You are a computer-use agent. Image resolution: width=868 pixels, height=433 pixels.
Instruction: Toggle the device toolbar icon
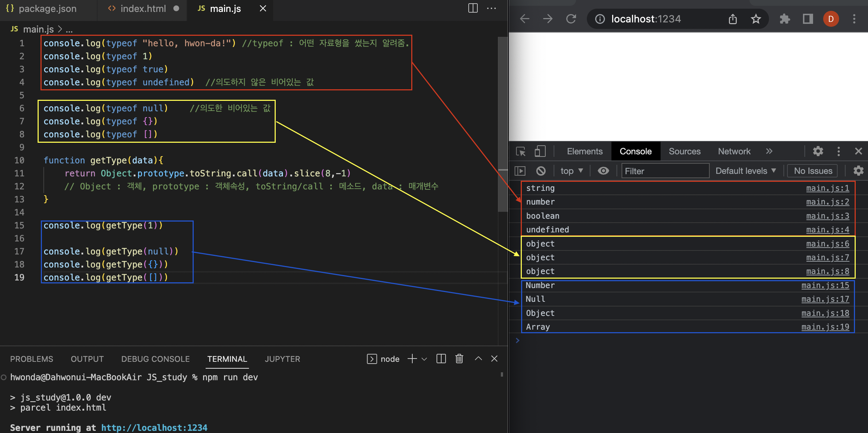click(x=540, y=151)
